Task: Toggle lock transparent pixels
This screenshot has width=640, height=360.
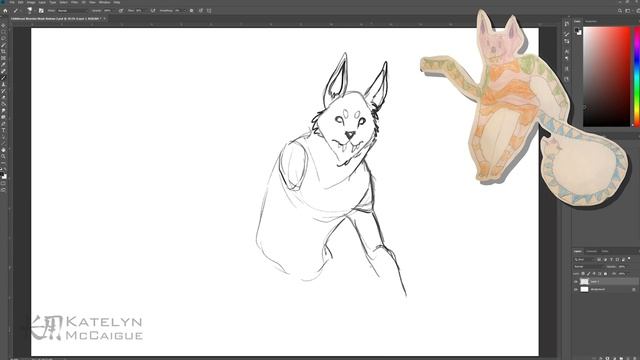Action: coord(583,273)
